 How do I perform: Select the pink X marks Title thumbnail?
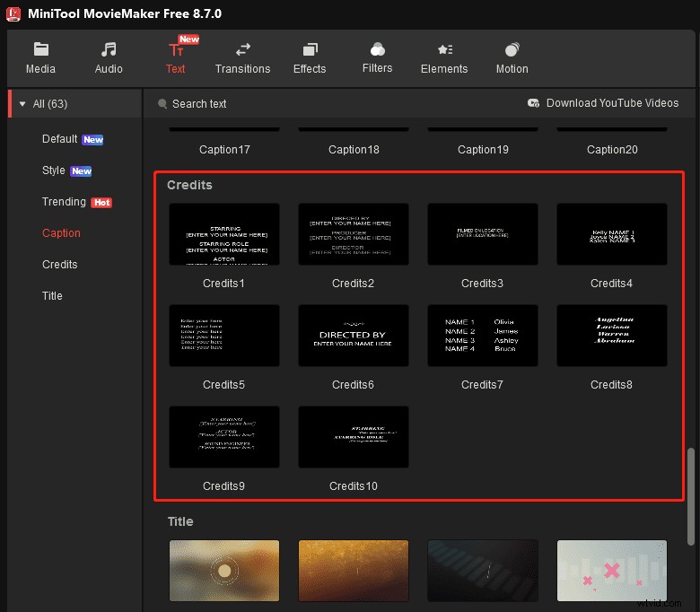click(x=612, y=571)
